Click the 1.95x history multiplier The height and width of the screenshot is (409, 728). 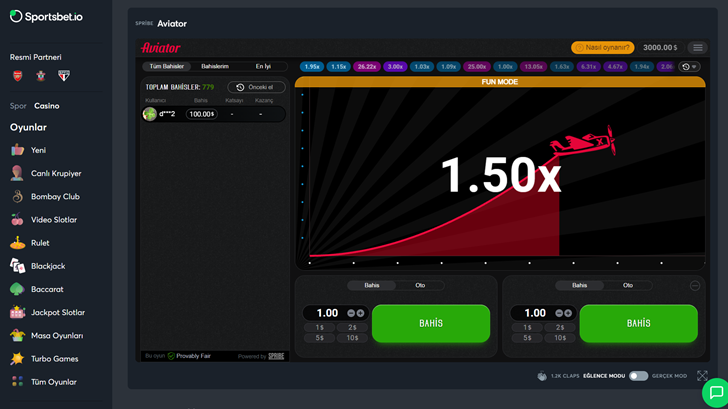click(x=312, y=67)
